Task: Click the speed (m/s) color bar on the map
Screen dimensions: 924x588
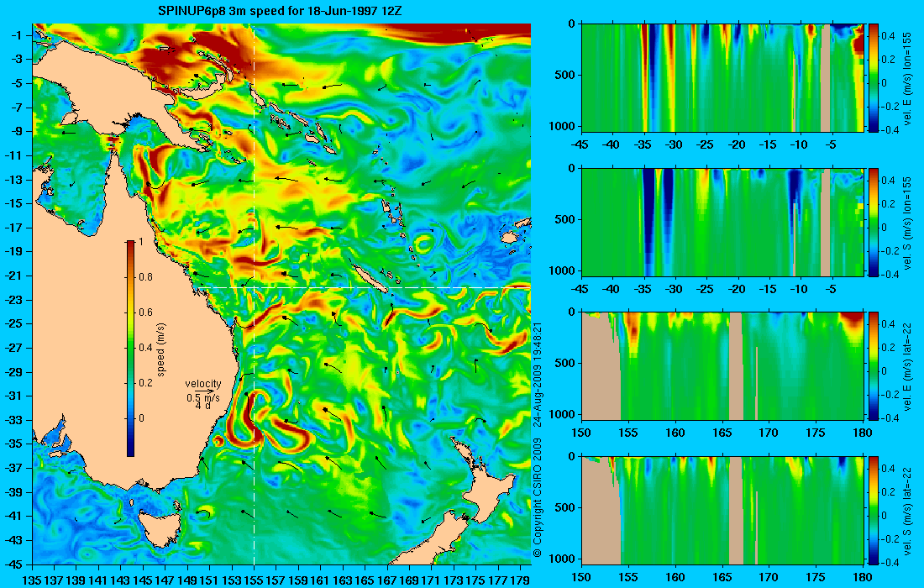Action: (x=130, y=349)
